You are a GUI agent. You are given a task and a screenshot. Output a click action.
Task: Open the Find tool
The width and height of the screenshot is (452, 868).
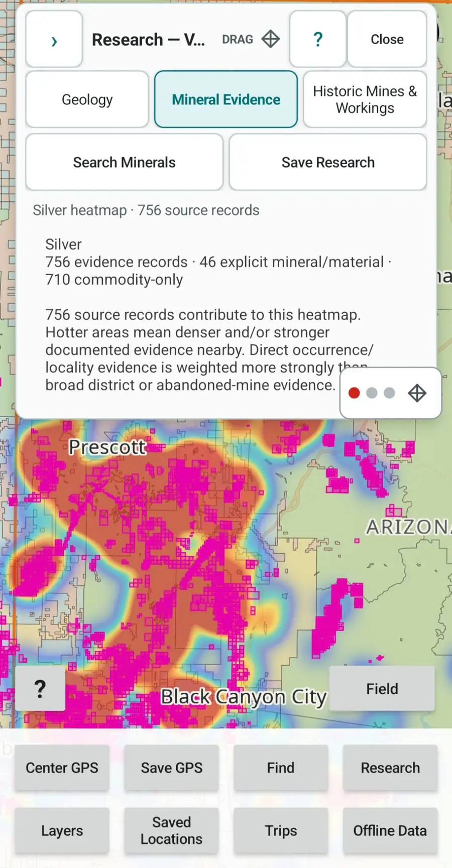[281, 768]
